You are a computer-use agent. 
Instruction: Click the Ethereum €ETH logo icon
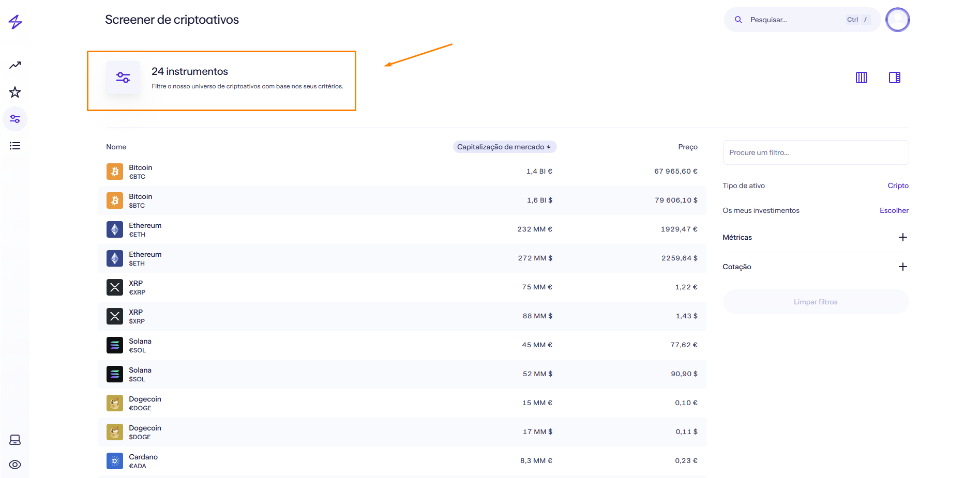coord(115,229)
